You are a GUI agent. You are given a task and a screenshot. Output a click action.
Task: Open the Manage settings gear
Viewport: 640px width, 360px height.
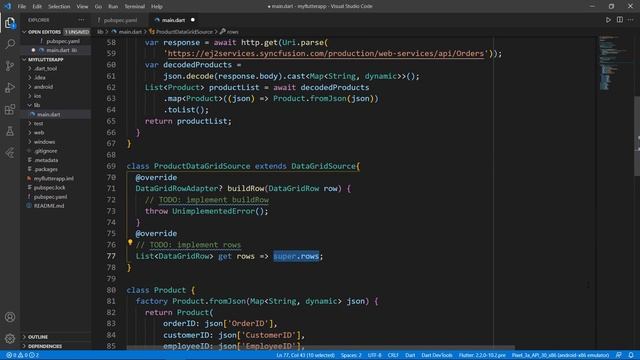[x=10, y=338]
